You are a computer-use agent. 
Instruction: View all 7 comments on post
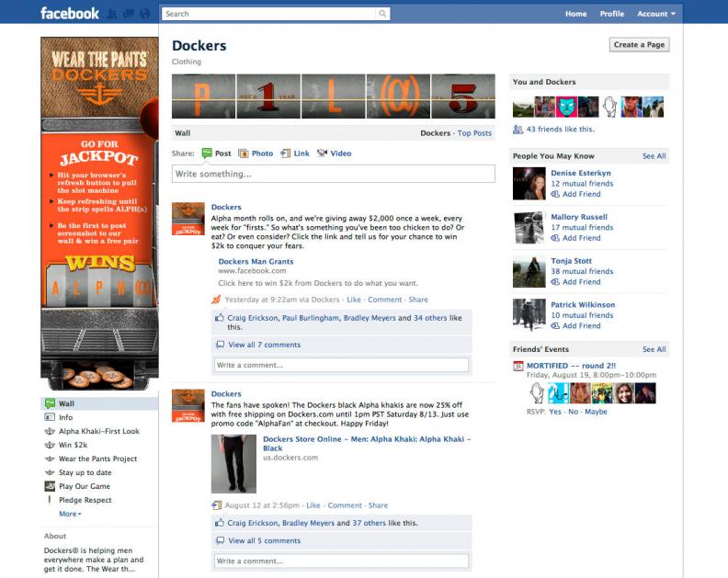point(264,345)
